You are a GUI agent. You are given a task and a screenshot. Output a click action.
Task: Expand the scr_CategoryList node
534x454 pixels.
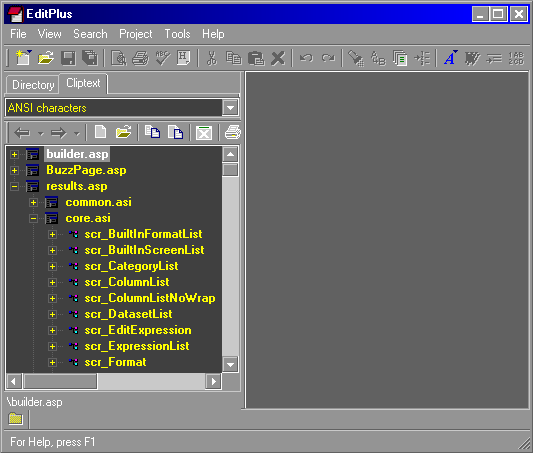pyautogui.click(x=52, y=267)
